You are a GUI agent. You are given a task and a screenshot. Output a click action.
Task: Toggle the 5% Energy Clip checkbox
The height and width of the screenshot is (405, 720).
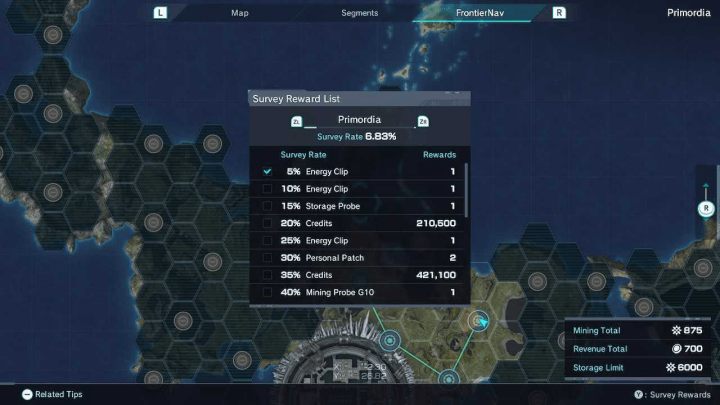click(267, 171)
